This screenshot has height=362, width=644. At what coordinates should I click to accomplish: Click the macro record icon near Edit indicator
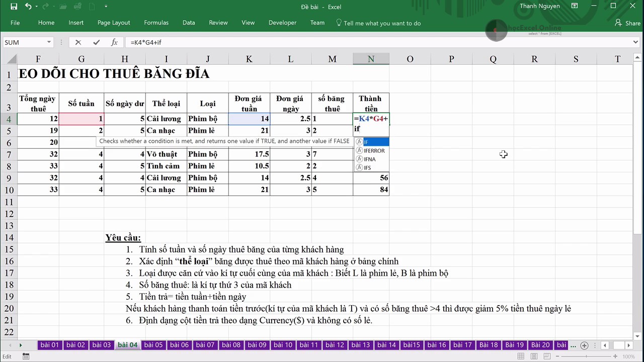[25, 356]
